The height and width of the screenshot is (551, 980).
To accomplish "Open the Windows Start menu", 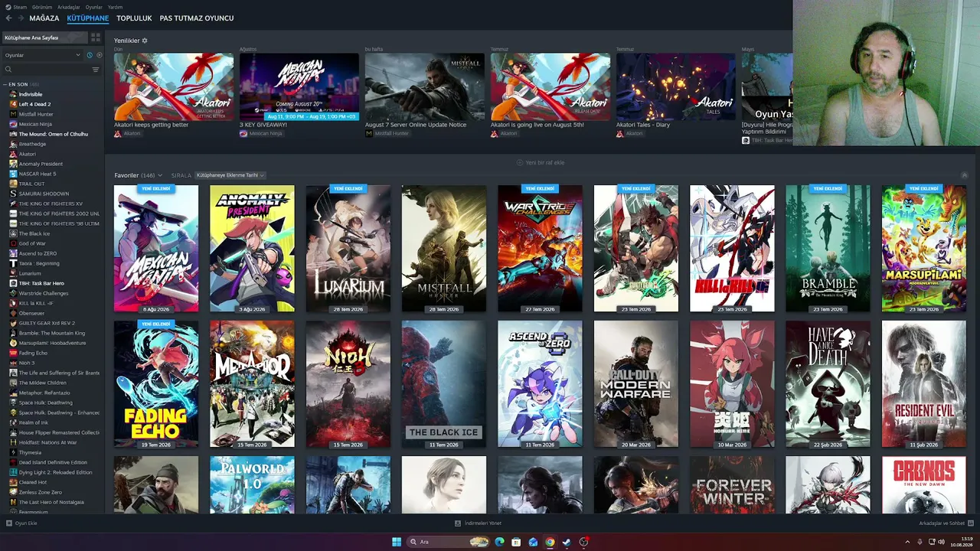I will point(397,542).
